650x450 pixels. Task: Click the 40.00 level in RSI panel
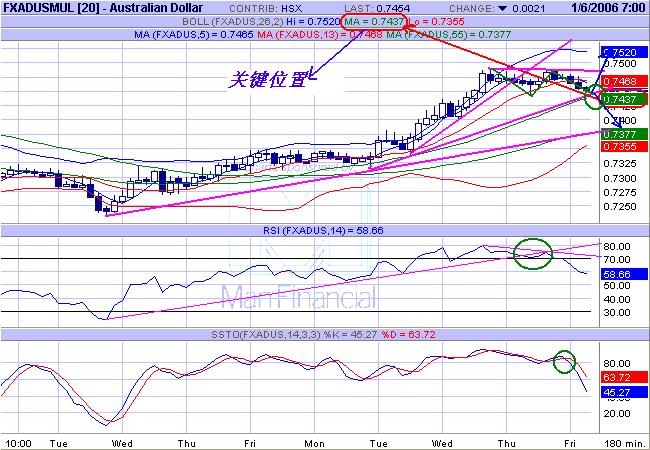(x=617, y=300)
